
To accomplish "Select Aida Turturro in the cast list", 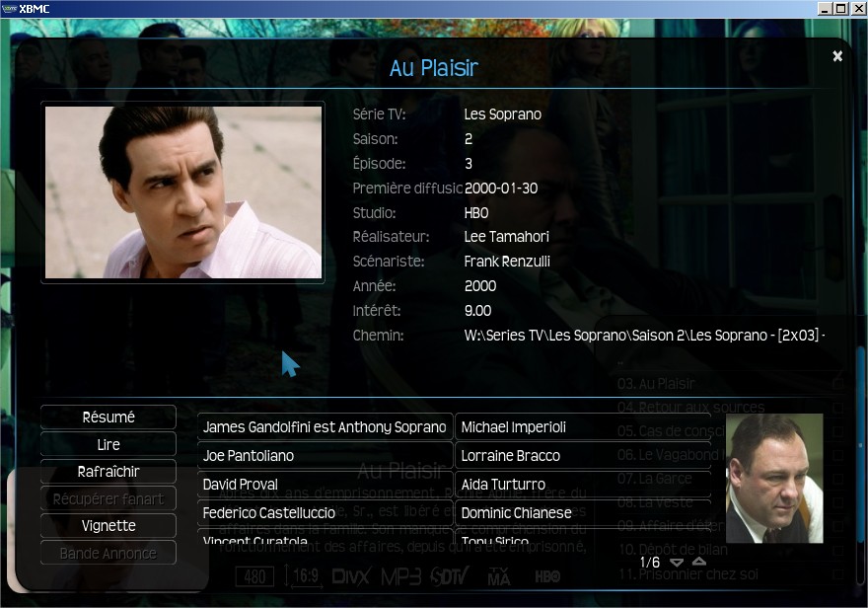I will tap(583, 485).
